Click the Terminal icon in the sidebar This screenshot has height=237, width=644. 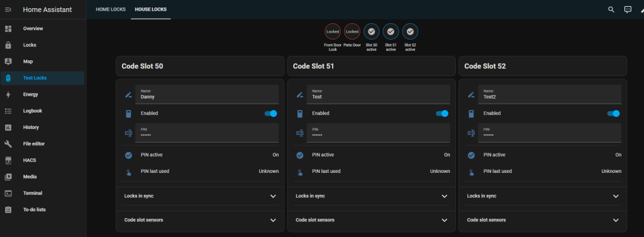coord(8,193)
